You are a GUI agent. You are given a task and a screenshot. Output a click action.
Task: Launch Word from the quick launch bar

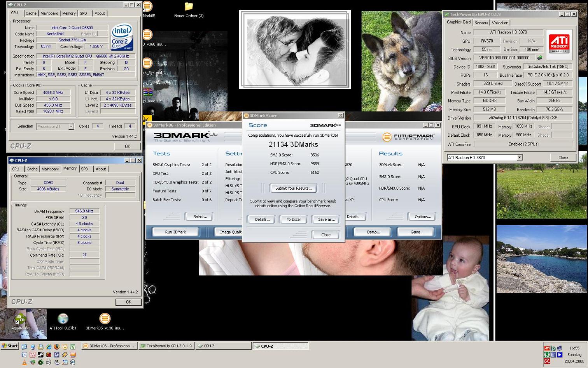point(24,355)
